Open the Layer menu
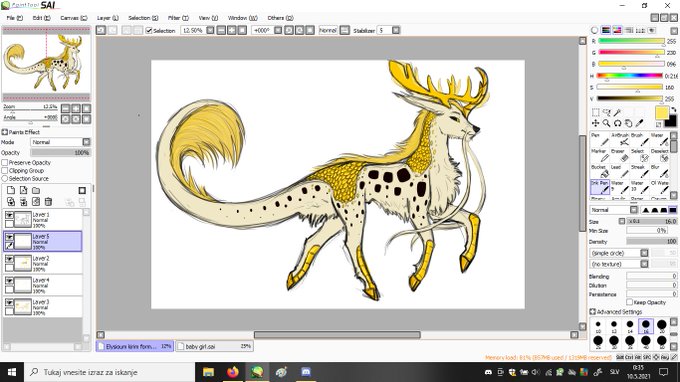Image resolution: width=680 pixels, height=382 pixels. point(108,18)
